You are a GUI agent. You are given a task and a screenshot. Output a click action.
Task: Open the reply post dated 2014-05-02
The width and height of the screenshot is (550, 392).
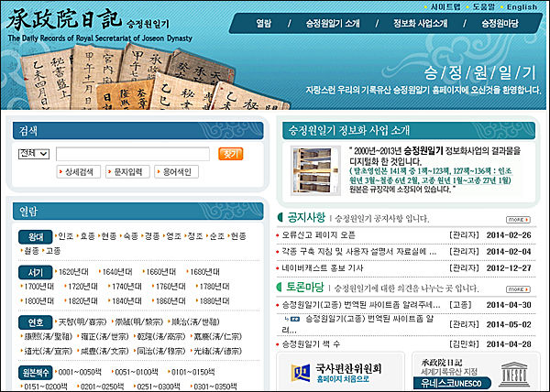pos(358,324)
